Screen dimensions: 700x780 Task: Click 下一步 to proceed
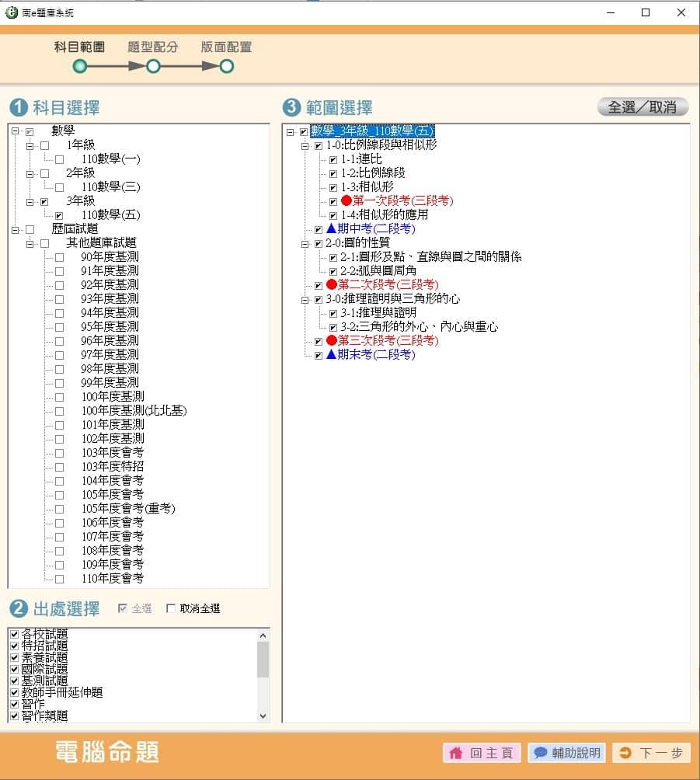coord(652,753)
